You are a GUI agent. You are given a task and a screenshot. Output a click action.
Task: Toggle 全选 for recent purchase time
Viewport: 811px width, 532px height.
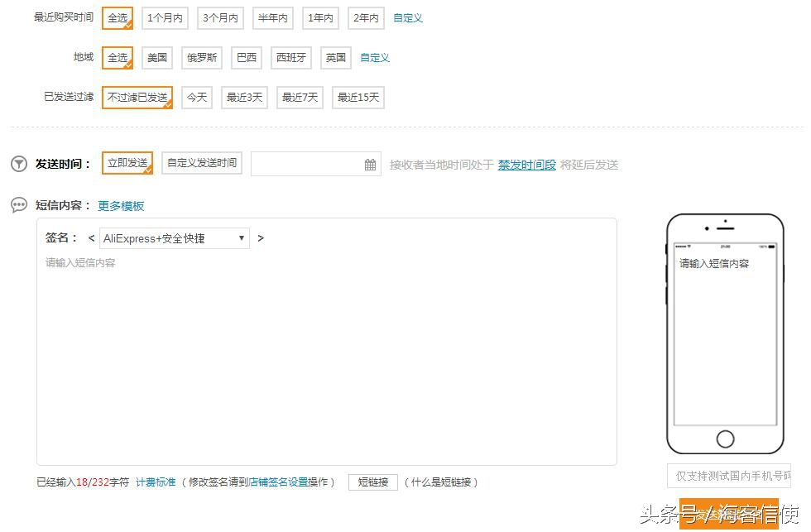coord(116,17)
